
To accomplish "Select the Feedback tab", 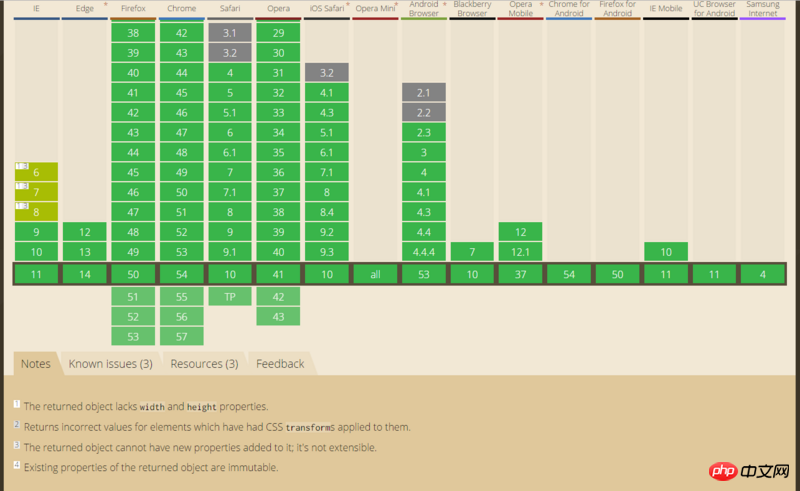I will pyautogui.click(x=280, y=363).
